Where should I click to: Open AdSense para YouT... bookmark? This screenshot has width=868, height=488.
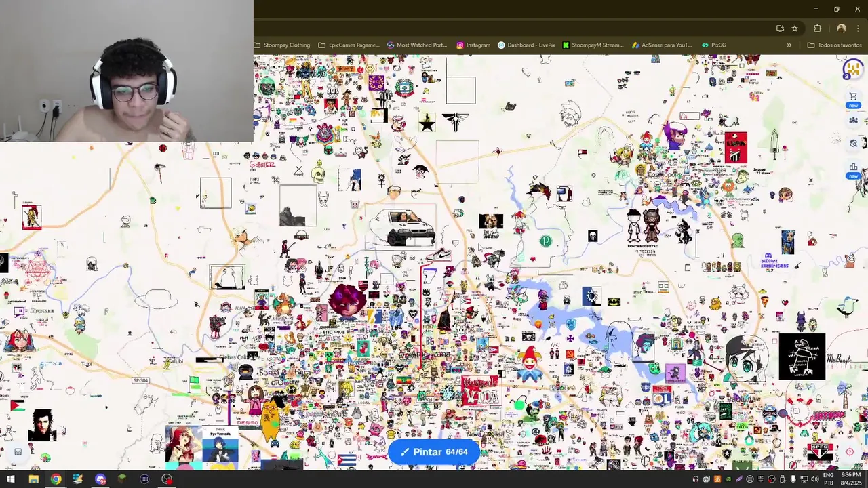coord(662,45)
